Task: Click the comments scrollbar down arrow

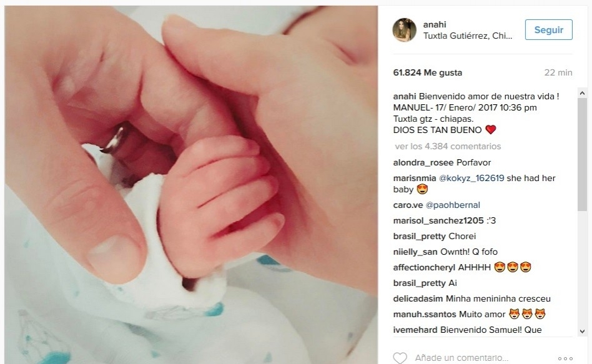Action: point(582,331)
